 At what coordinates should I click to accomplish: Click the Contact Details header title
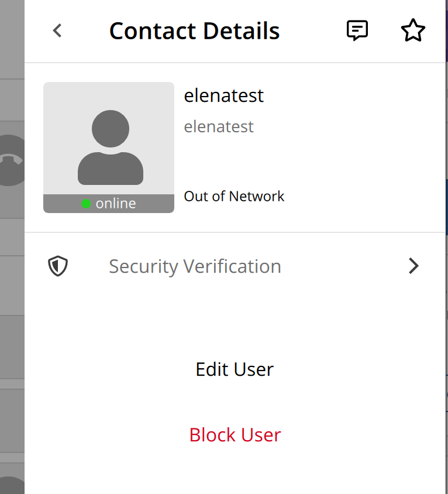click(x=194, y=31)
